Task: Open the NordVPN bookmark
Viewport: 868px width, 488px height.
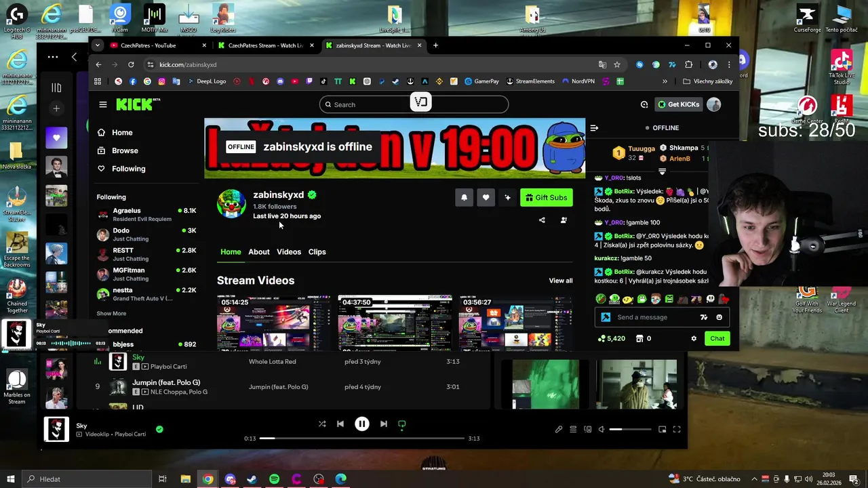Action: (578, 81)
